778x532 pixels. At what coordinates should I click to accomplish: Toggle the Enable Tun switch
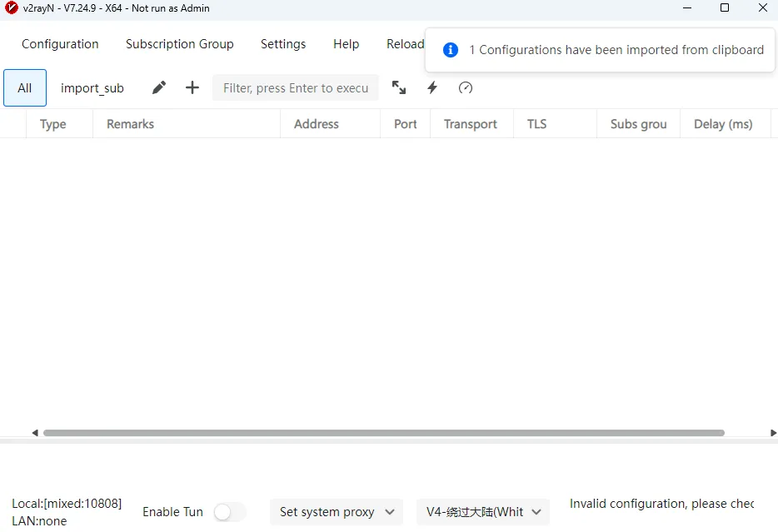pos(230,512)
